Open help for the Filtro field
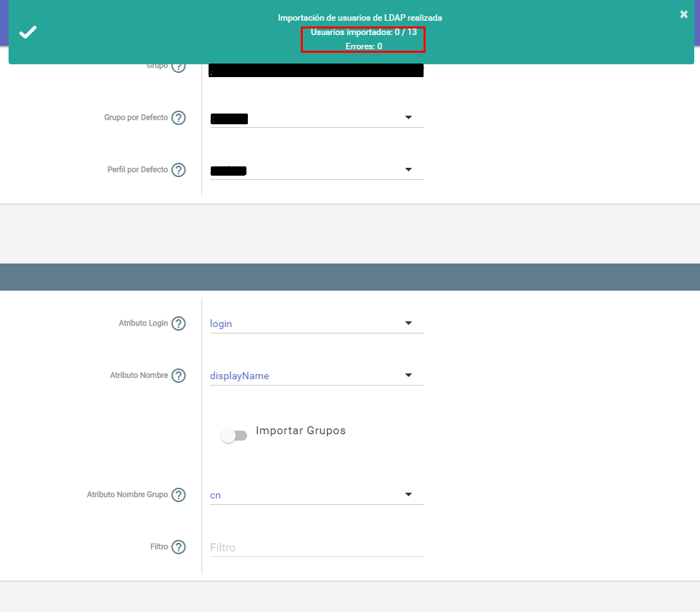 [179, 546]
